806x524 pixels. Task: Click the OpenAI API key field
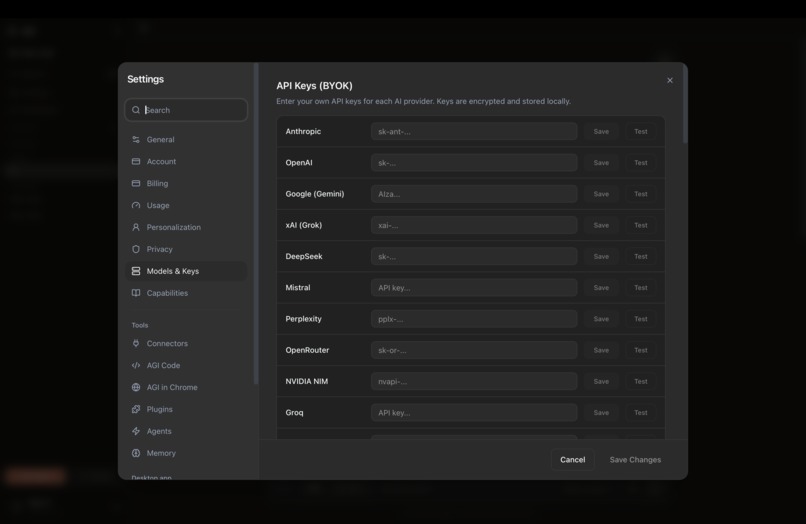click(x=474, y=162)
